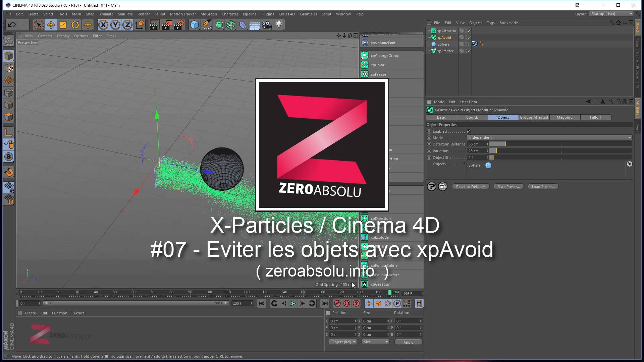The height and width of the screenshot is (362, 644).
Task: Expand Coord tab in properties panel
Action: tap(472, 117)
